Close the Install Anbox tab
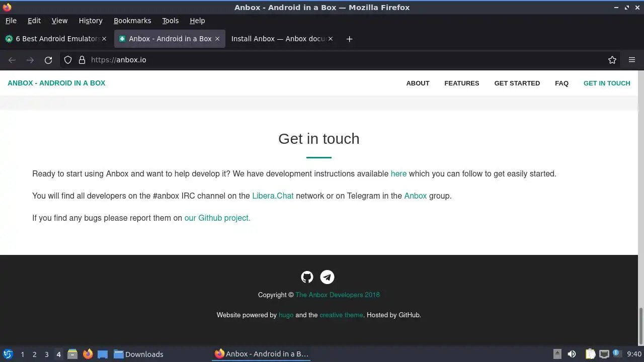The width and height of the screenshot is (644, 362). [331, 39]
